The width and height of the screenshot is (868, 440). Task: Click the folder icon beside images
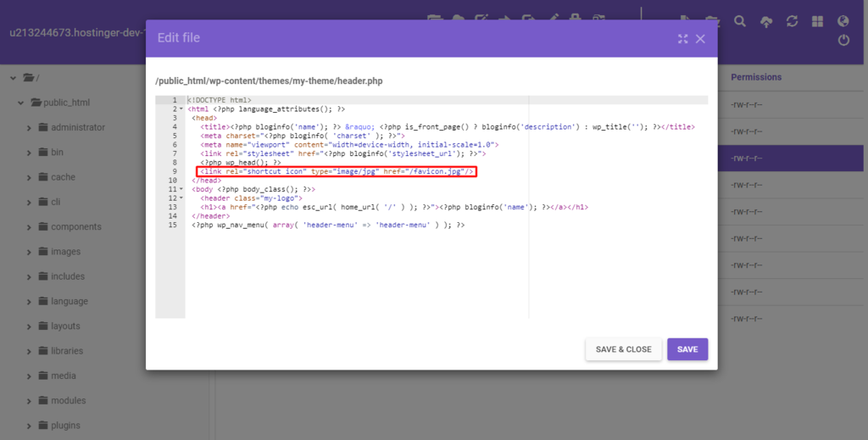pos(43,252)
